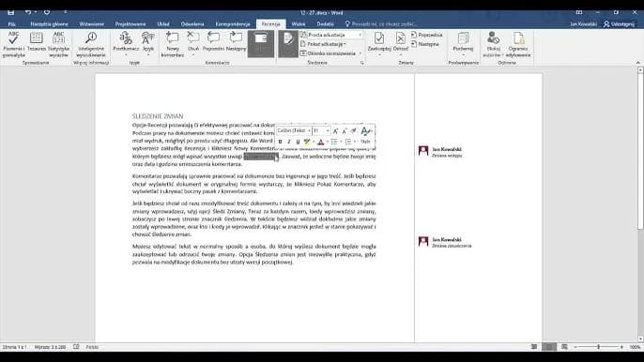The width and height of the screenshot is (644, 362).
Task: Grow font size in mini toolbar
Action: click(335, 131)
